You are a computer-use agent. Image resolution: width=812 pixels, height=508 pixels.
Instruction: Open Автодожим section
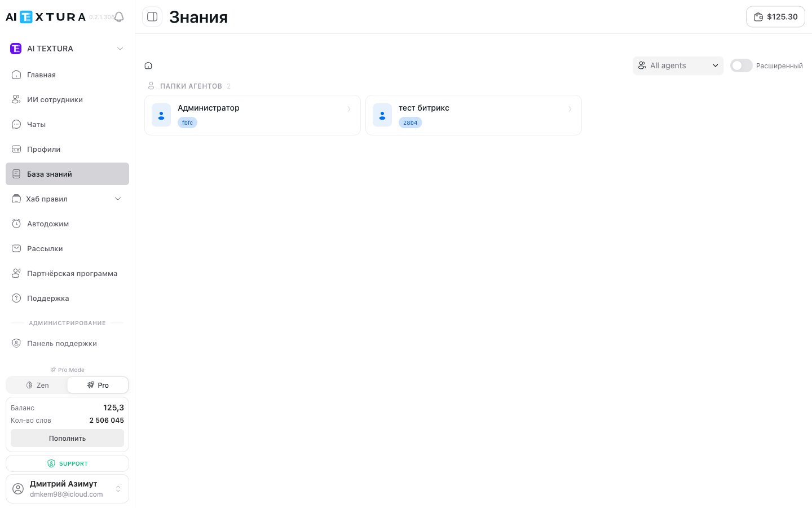coord(67,224)
